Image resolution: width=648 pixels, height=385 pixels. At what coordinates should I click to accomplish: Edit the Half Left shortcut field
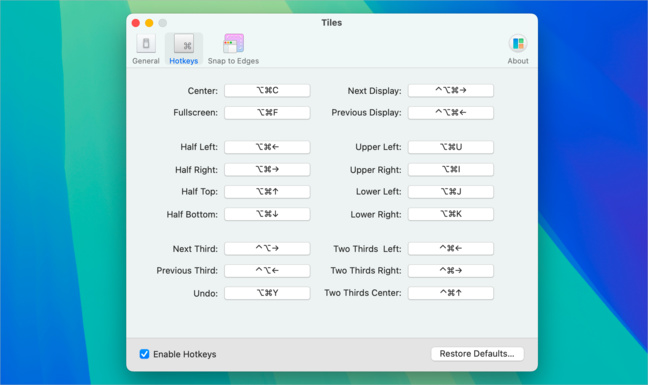click(267, 147)
